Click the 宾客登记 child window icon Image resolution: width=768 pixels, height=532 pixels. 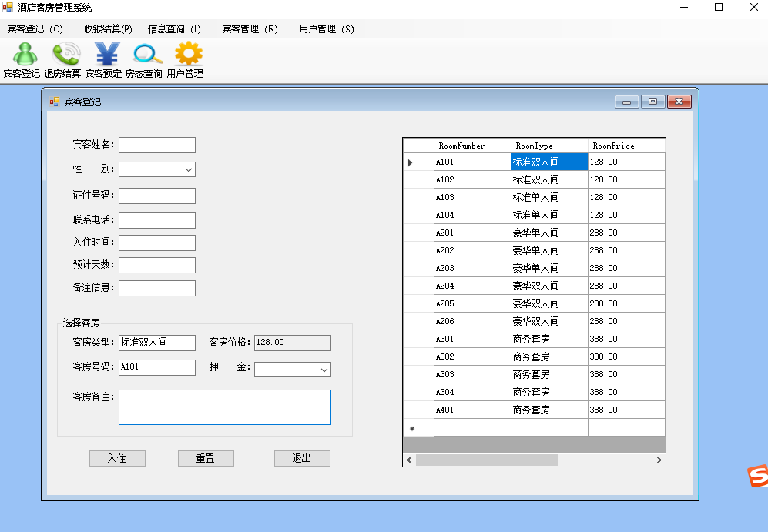[55, 102]
